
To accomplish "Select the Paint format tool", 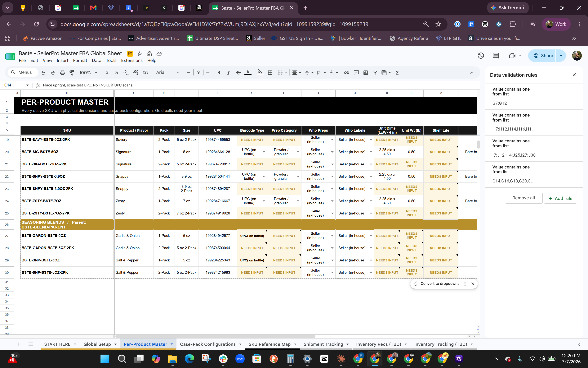I will click(x=72, y=72).
